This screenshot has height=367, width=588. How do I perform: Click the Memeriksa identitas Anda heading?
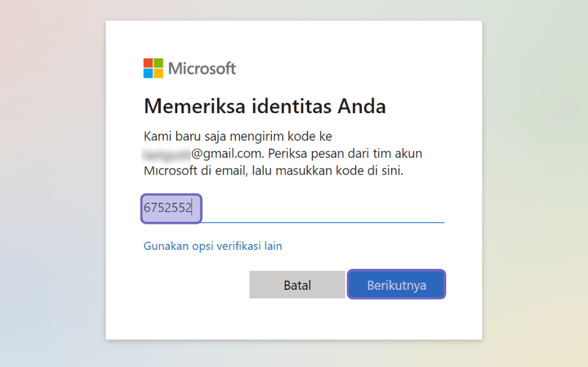coord(265,106)
